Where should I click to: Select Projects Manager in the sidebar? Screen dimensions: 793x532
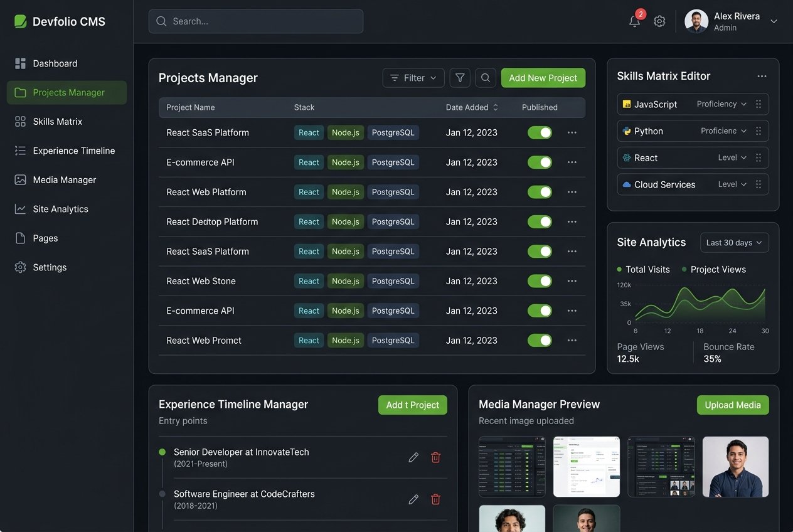pyautogui.click(x=67, y=92)
